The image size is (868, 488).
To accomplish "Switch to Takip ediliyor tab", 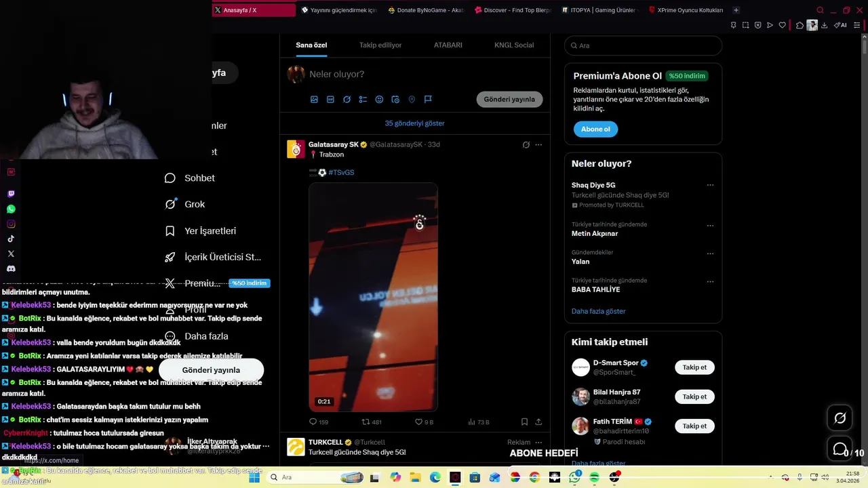I will point(380,45).
